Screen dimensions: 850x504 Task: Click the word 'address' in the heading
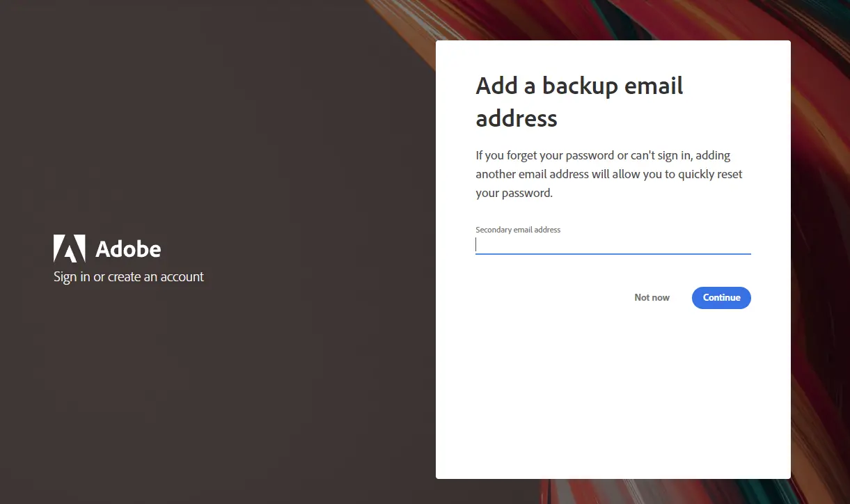click(x=517, y=118)
